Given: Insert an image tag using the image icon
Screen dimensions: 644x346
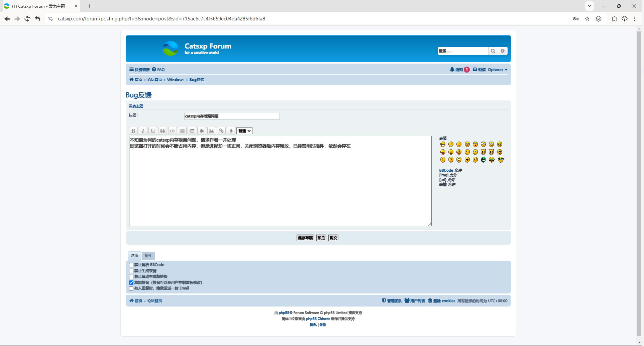Looking at the screenshot, I should pyautogui.click(x=211, y=131).
